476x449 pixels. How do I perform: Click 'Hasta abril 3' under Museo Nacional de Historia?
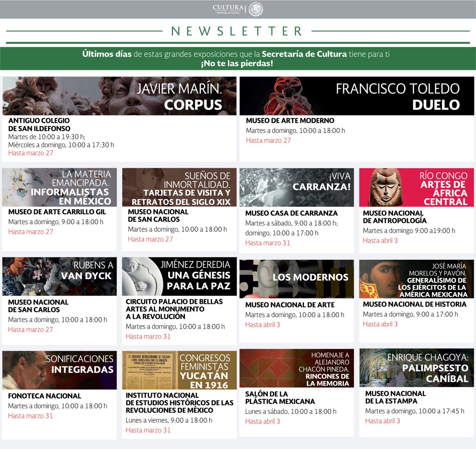(x=380, y=324)
